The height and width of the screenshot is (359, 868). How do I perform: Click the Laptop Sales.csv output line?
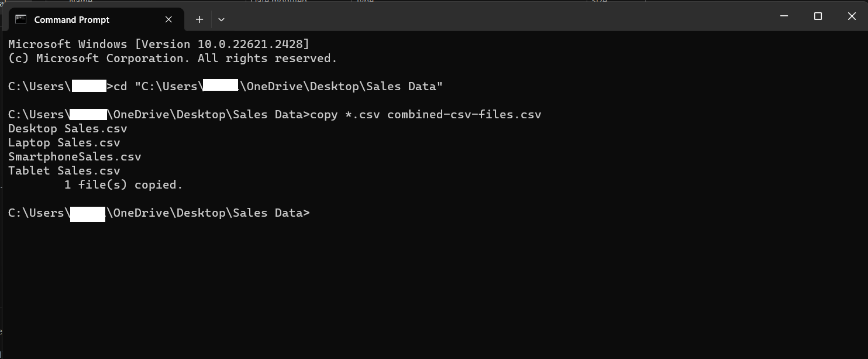click(x=64, y=142)
